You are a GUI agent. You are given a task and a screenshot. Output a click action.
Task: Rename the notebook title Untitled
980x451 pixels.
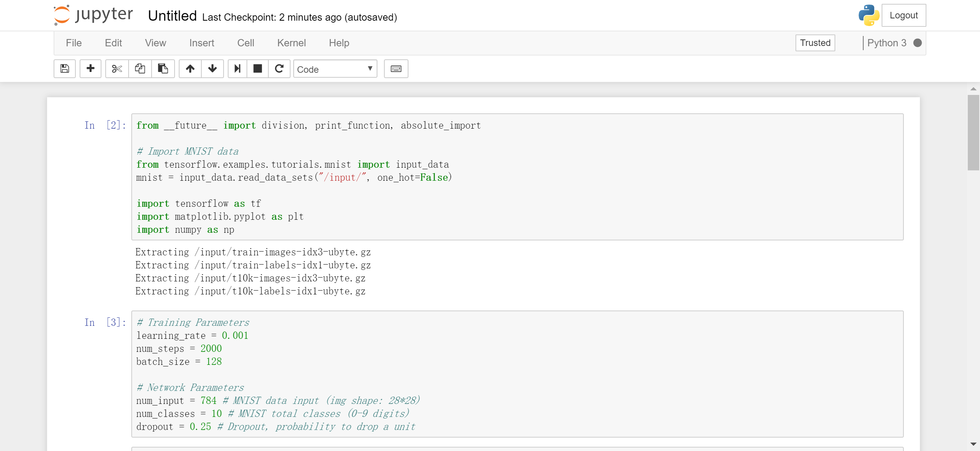click(x=172, y=16)
